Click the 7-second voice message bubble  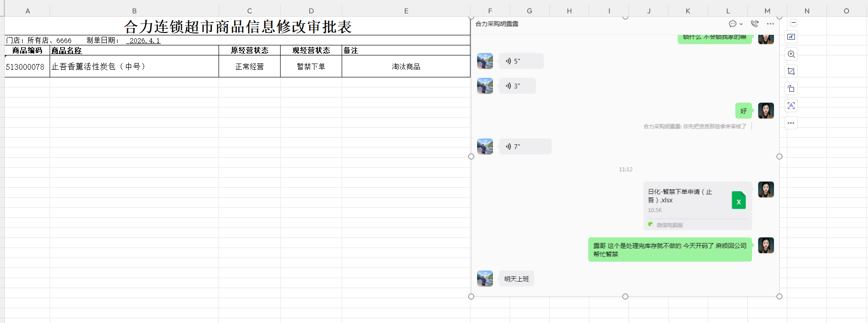tap(525, 147)
